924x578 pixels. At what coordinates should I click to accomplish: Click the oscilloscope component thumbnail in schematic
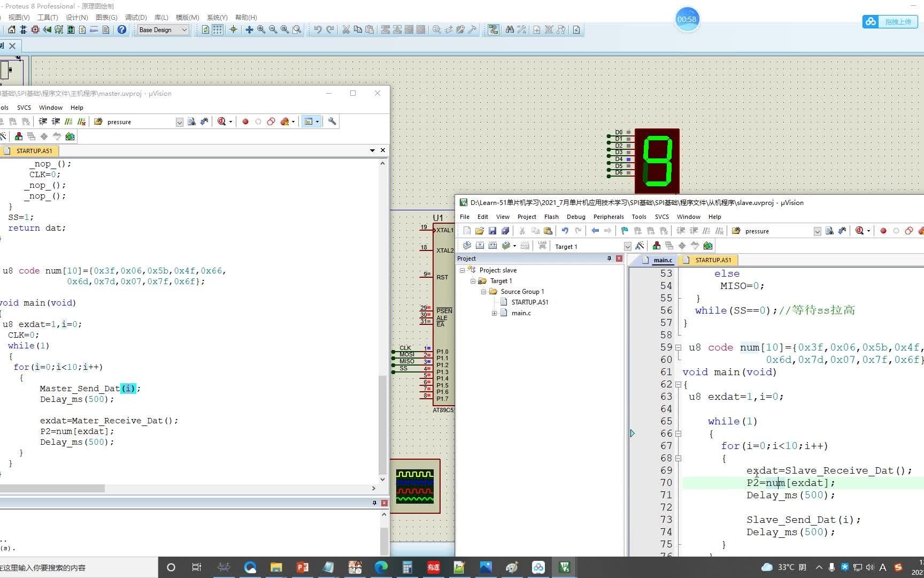[415, 486]
